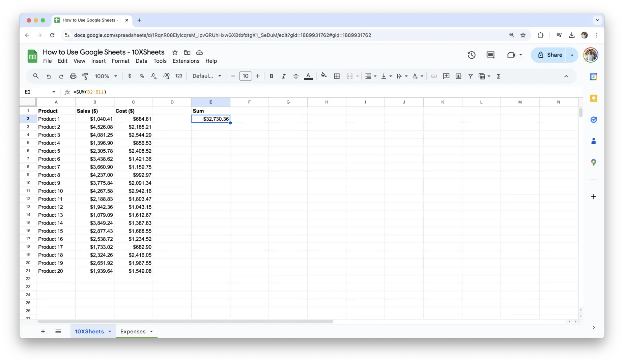
Task: Toggle bold formatting
Action: [271, 76]
